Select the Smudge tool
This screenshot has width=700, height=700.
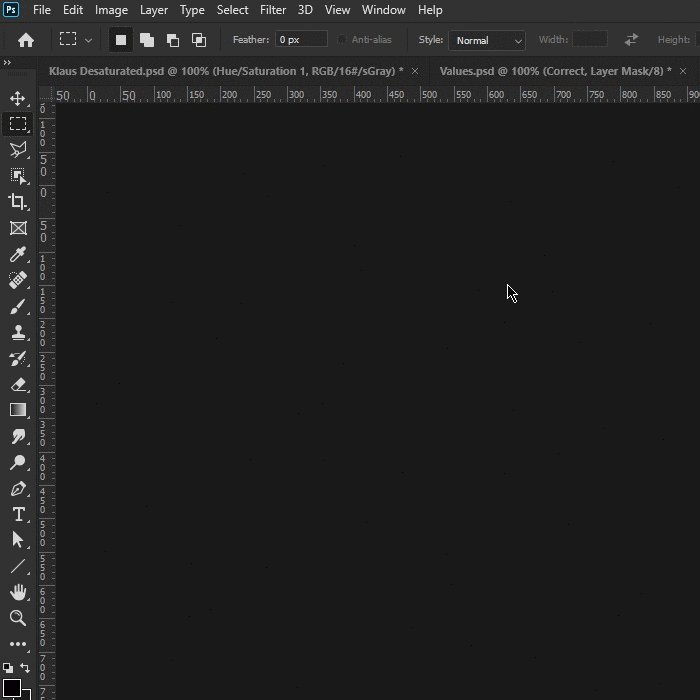click(18, 436)
